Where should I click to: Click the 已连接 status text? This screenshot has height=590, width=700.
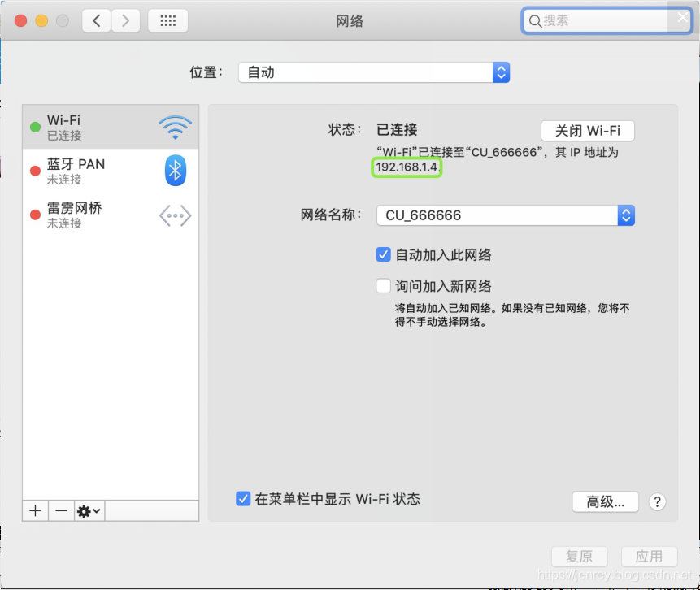pyautogui.click(x=397, y=130)
